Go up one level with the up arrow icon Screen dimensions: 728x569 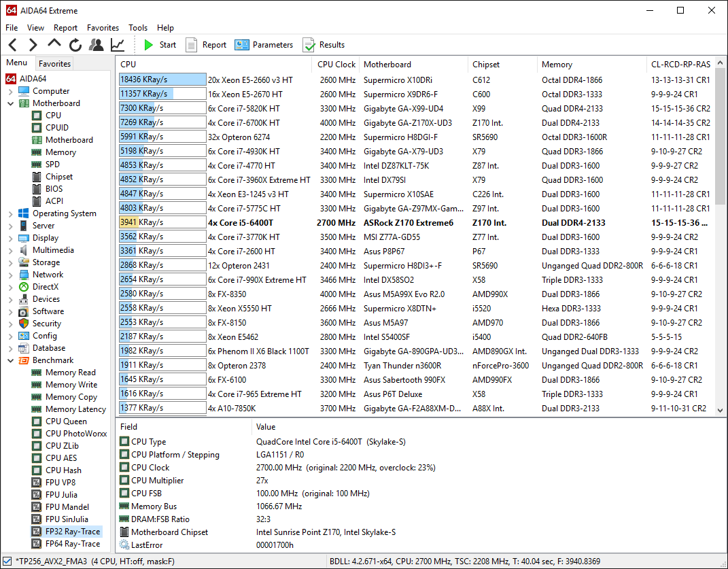(x=54, y=44)
